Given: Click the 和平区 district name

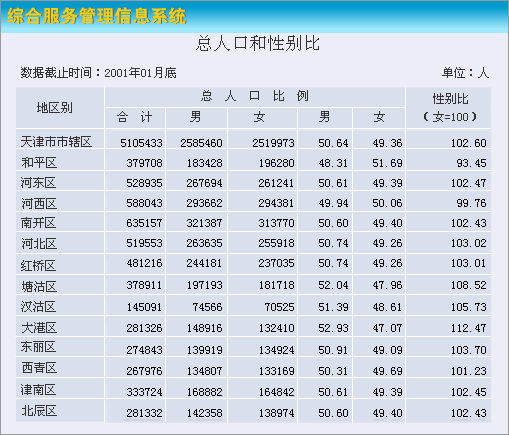Looking at the screenshot, I should (39, 163).
